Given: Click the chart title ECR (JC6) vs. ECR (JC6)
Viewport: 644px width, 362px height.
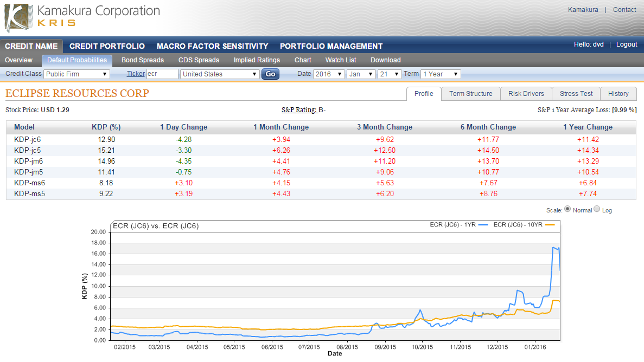Looking at the screenshot, I should [156, 226].
